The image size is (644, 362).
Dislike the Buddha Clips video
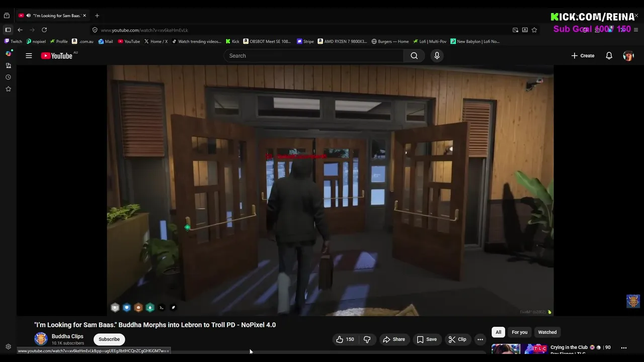tap(367, 339)
